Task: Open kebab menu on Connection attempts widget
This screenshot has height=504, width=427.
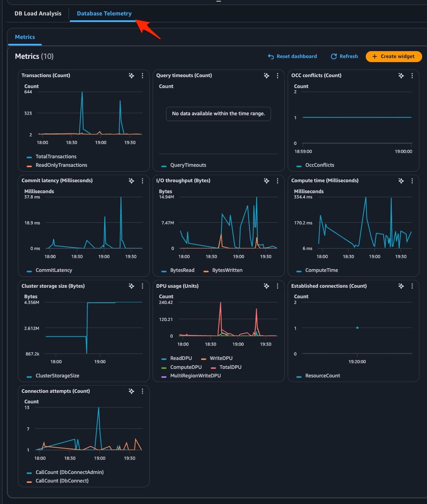Action: (x=142, y=391)
